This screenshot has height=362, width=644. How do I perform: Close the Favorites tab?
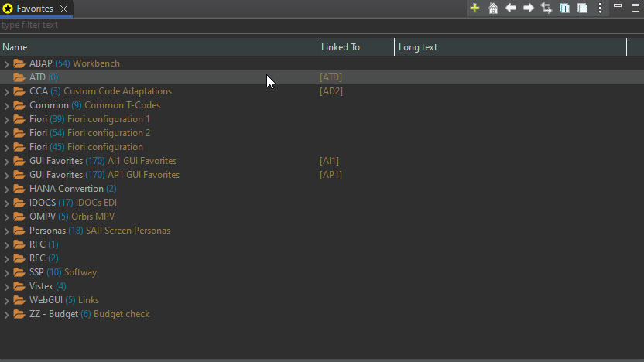(63, 9)
